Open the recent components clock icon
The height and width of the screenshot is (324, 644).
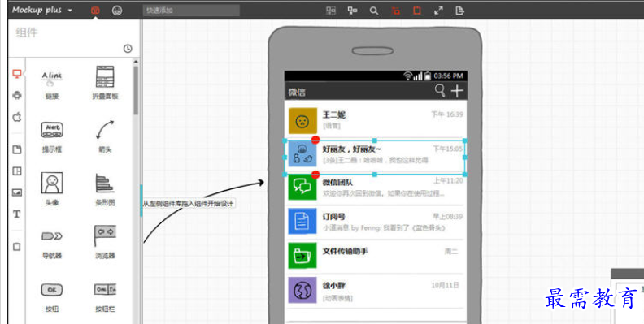tap(128, 49)
